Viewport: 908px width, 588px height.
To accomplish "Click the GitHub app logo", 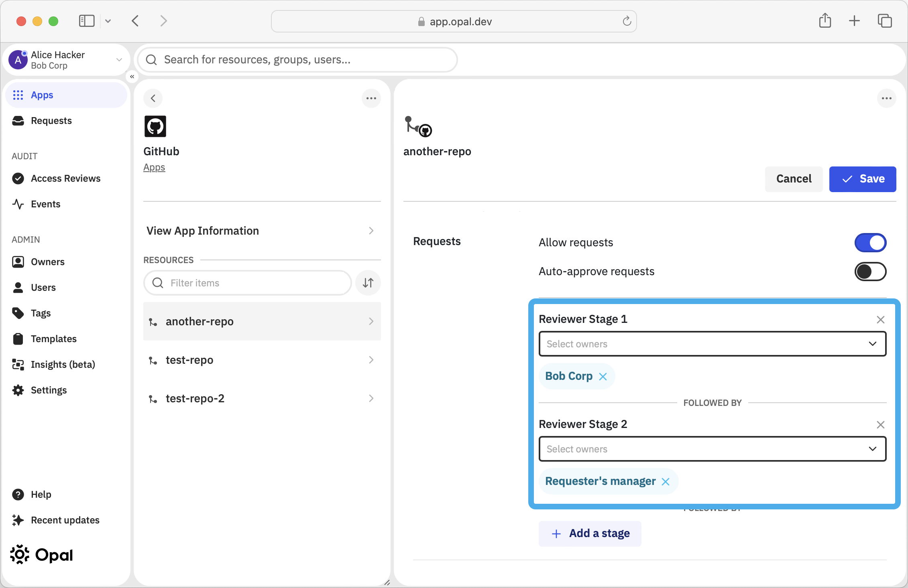I will (155, 127).
